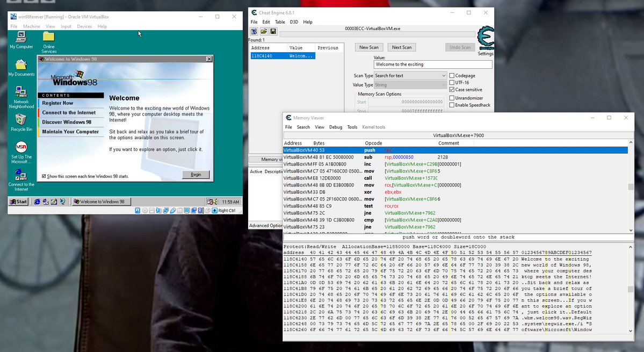Click VirtualBox network status icon
Viewport: 644px width, 352px height.
pyautogui.click(x=165, y=210)
